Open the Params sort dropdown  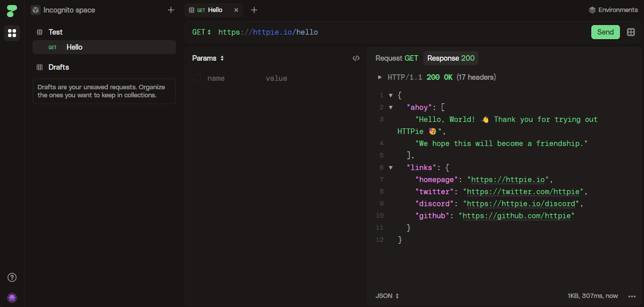click(x=221, y=58)
